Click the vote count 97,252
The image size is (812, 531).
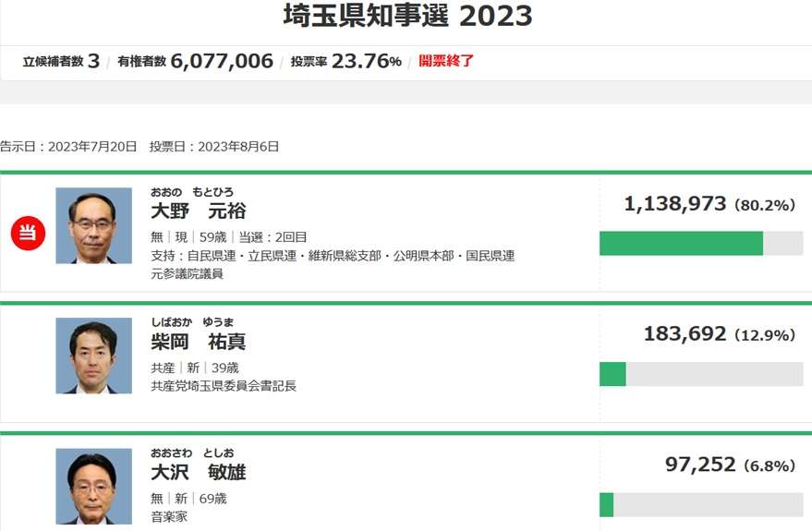tap(700, 465)
